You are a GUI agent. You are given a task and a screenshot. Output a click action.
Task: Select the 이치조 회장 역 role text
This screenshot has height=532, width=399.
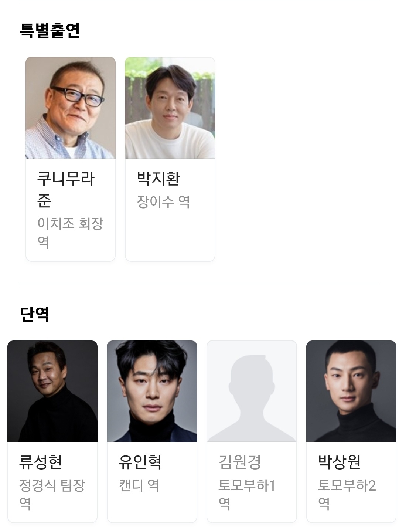70,233
